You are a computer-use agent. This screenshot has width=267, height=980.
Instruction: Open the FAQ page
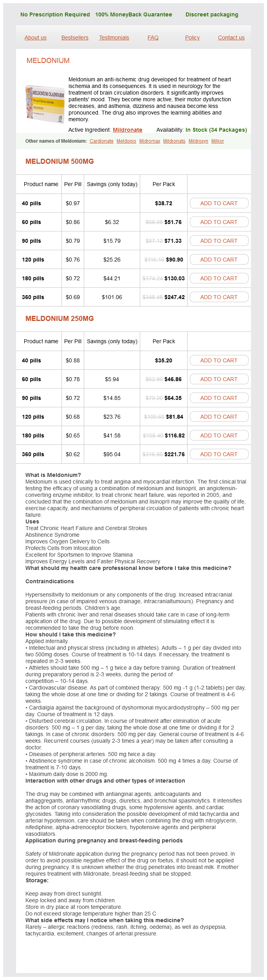tap(153, 38)
